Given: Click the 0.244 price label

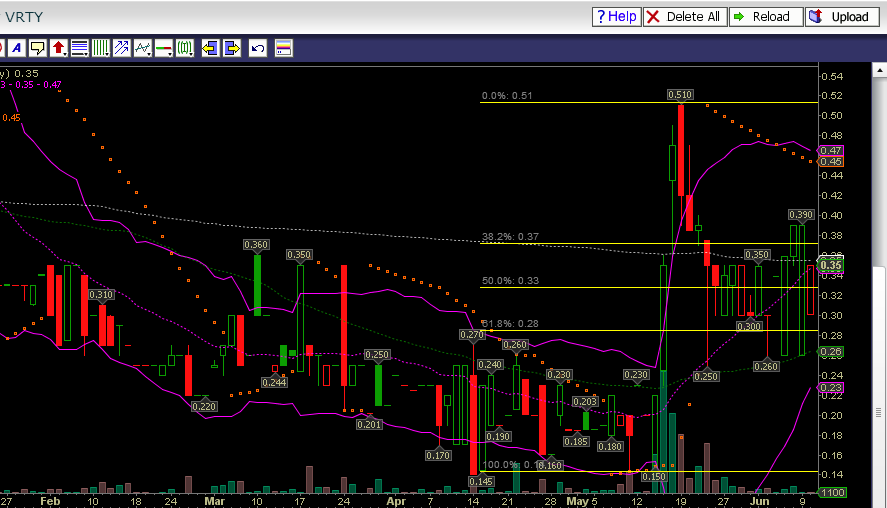Looking at the screenshot, I should (274, 382).
